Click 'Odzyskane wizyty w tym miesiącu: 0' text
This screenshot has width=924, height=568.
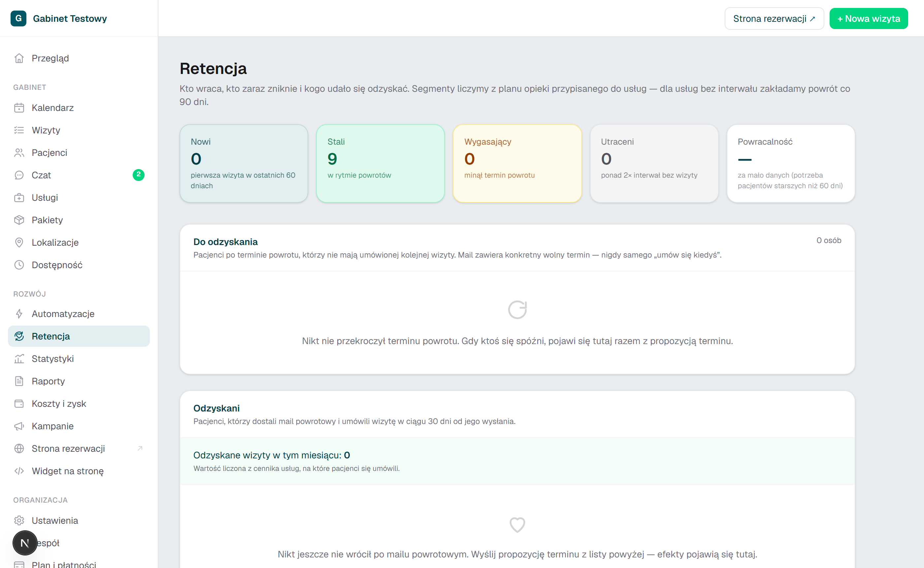point(272,455)
